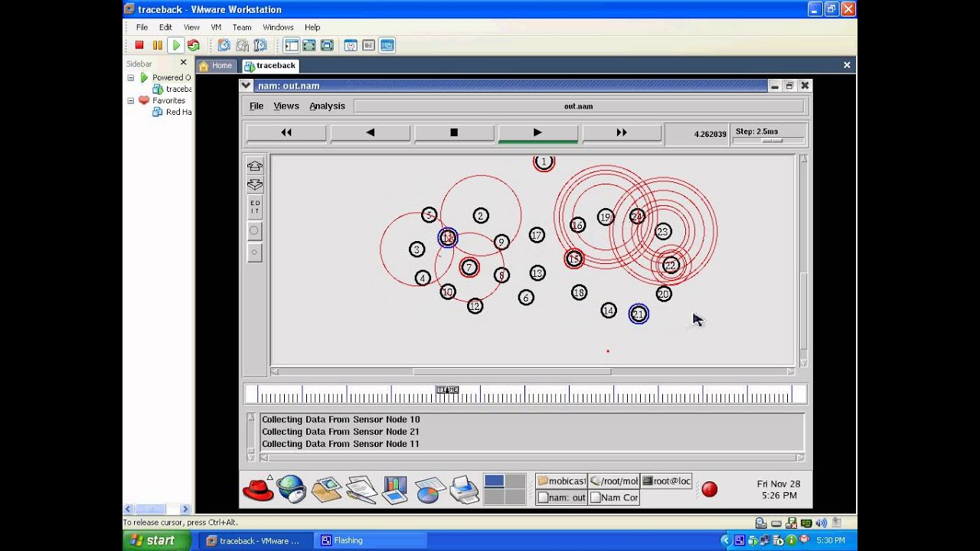Click the TIME marker on timeline
This screenshot has width=980, height=551.
click(447, 390)
